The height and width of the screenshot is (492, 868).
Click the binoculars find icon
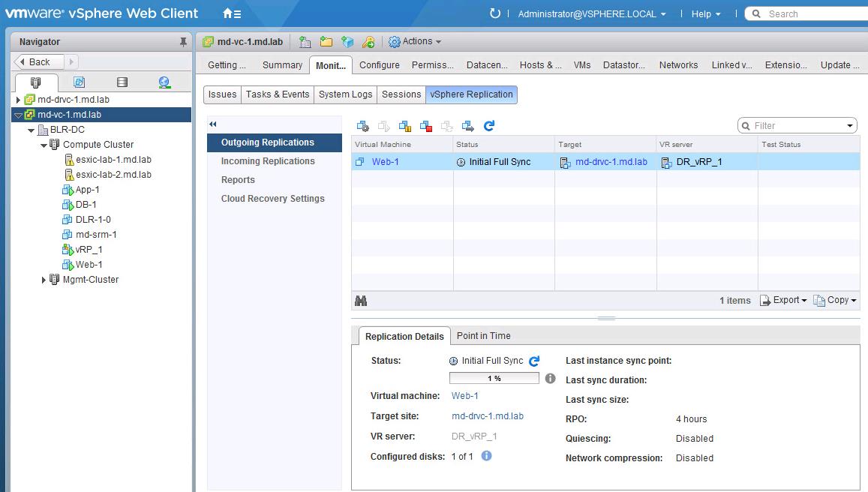(361, 301)
